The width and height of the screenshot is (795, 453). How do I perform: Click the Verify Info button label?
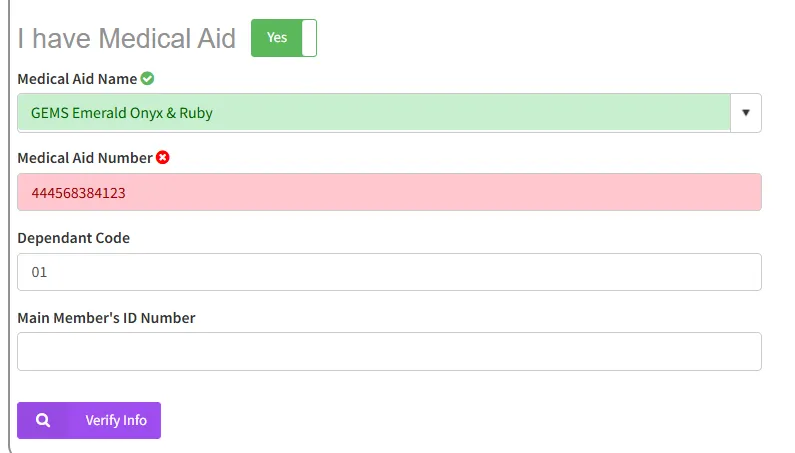pos(116,420)
